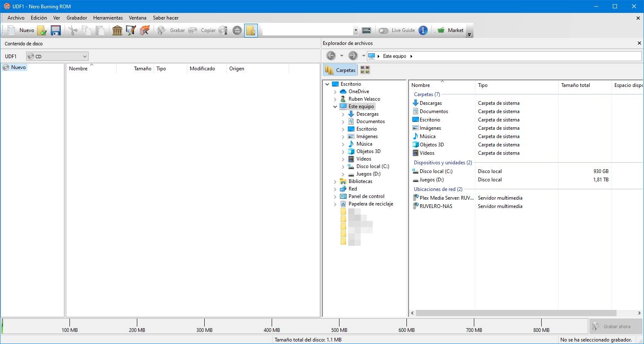Click the Copiar copy disc icon

click(x=202, y=30)
